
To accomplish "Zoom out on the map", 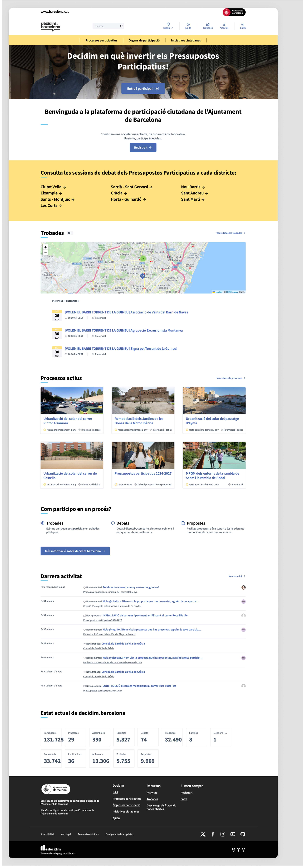I will 45,252.
